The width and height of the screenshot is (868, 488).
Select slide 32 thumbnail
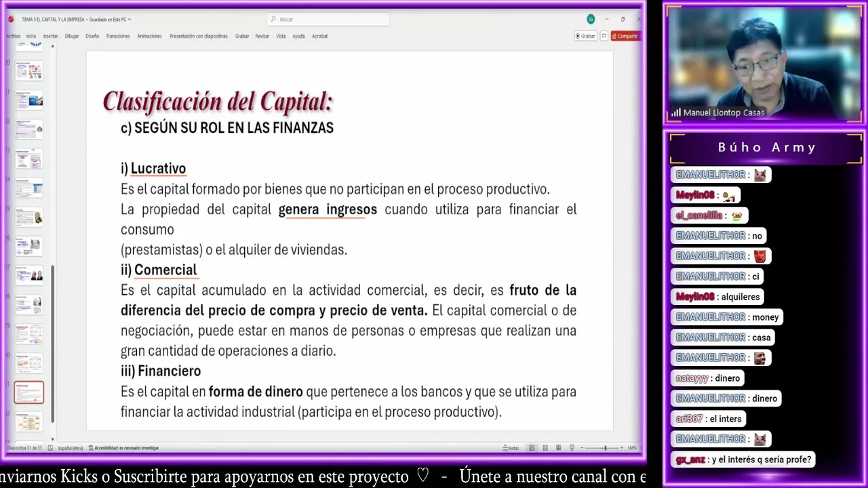tap(29, 421)
